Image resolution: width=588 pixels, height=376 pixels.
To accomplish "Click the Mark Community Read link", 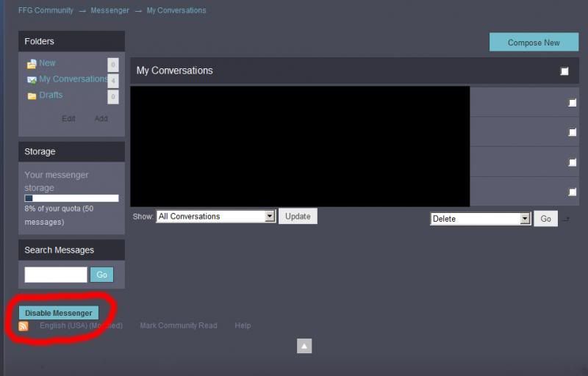I will (x=179, y=325).
